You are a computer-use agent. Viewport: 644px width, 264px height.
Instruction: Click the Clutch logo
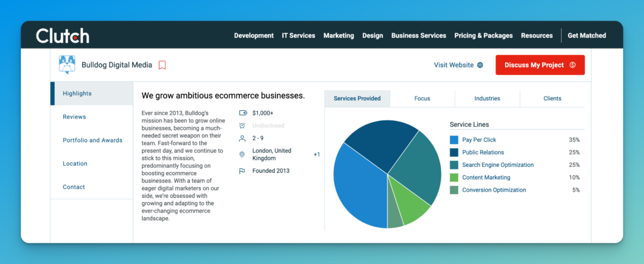pos(62,36)
